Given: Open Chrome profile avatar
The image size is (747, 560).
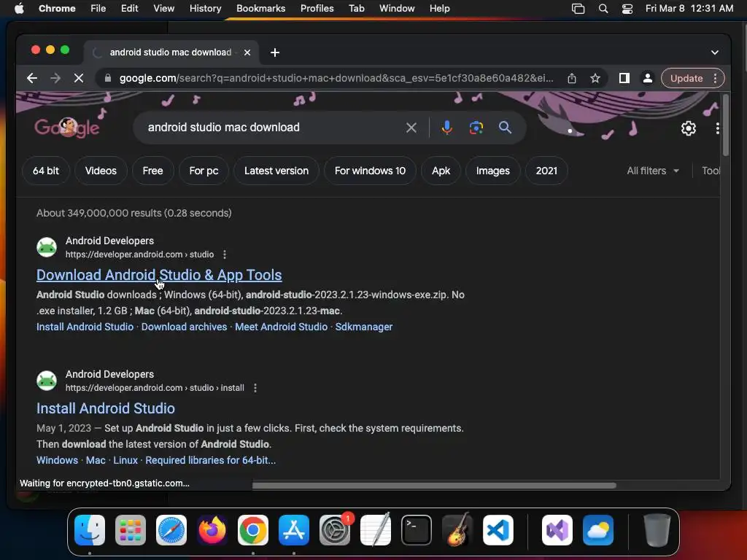Looking at the screenshot, I should (x=648, y=78).
